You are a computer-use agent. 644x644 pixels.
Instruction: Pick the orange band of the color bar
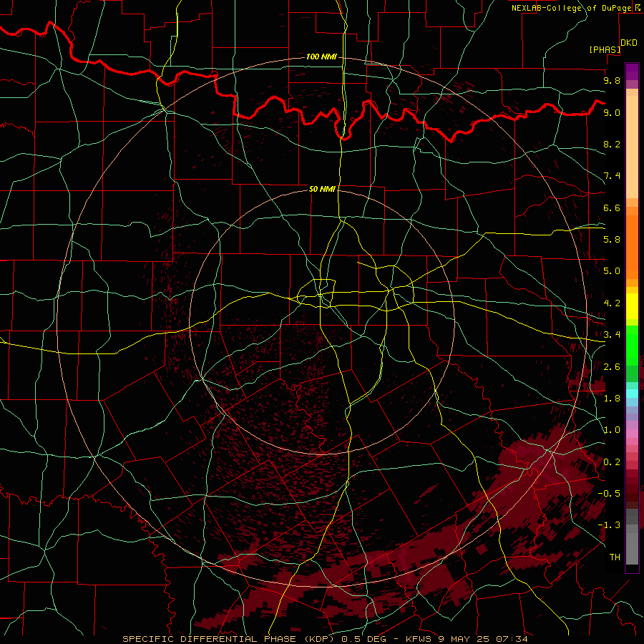(x=632, y=246)
